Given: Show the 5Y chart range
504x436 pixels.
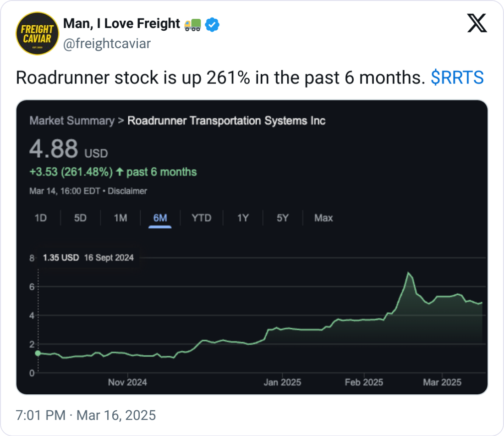Looking at the screenshot, I should click(283, 218).
